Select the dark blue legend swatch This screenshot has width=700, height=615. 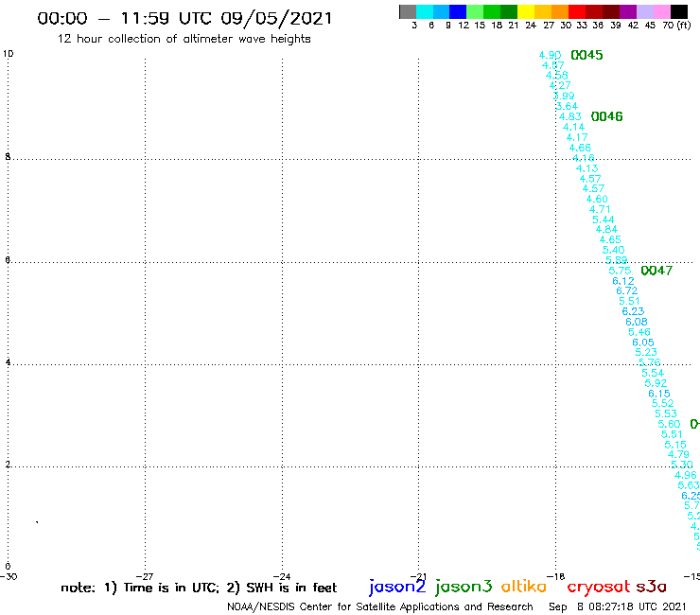tap(458, 11)
